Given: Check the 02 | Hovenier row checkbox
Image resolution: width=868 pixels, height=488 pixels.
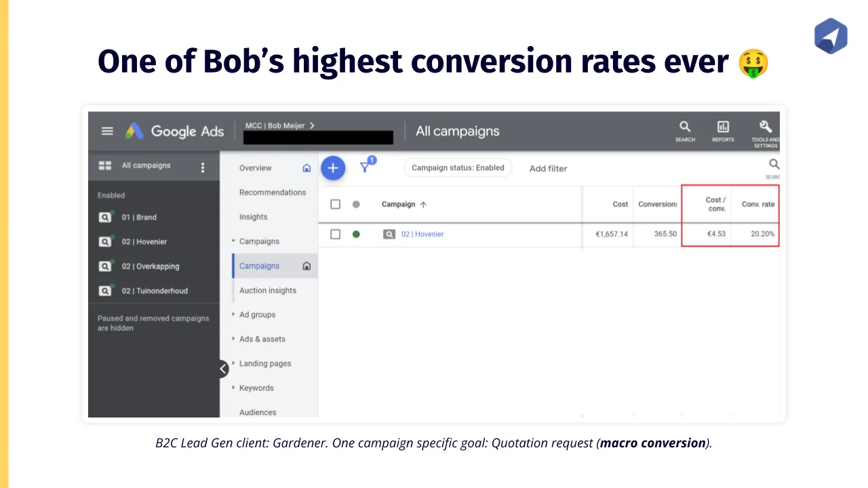Looking at the screenshot, I should pos(335,234).
